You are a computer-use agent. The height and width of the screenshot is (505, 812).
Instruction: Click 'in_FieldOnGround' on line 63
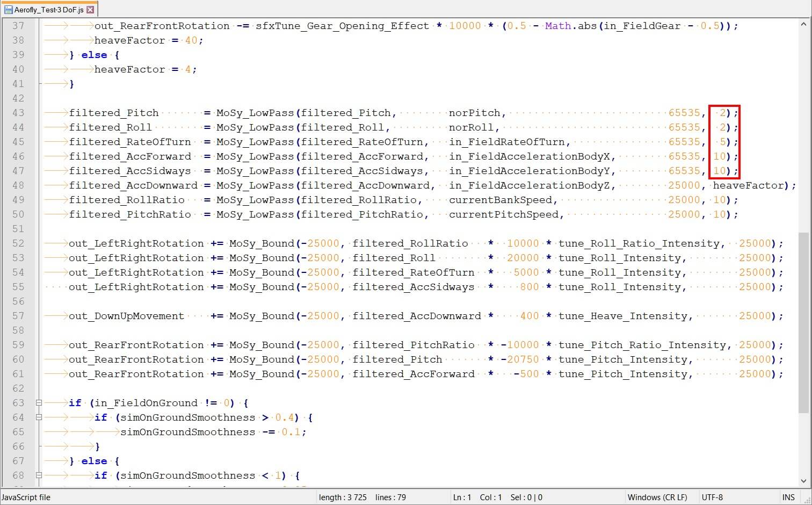point(146,403)
